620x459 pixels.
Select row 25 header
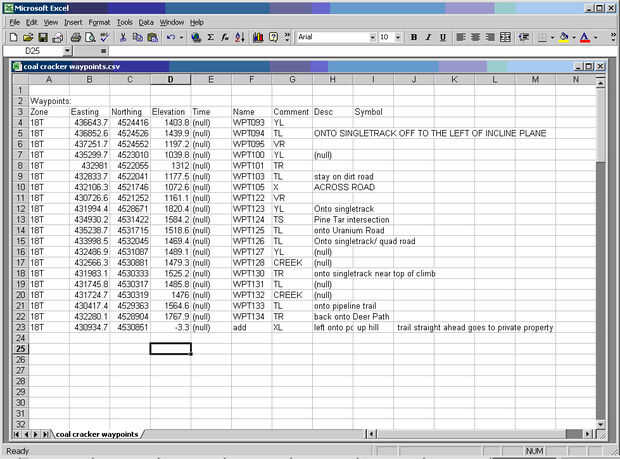point(20,349)
